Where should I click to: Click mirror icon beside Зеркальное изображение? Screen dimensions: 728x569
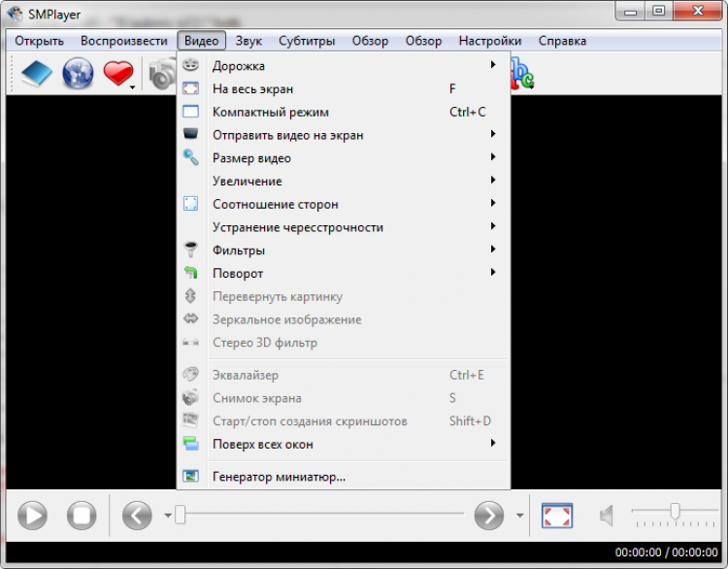click(190, 318)
